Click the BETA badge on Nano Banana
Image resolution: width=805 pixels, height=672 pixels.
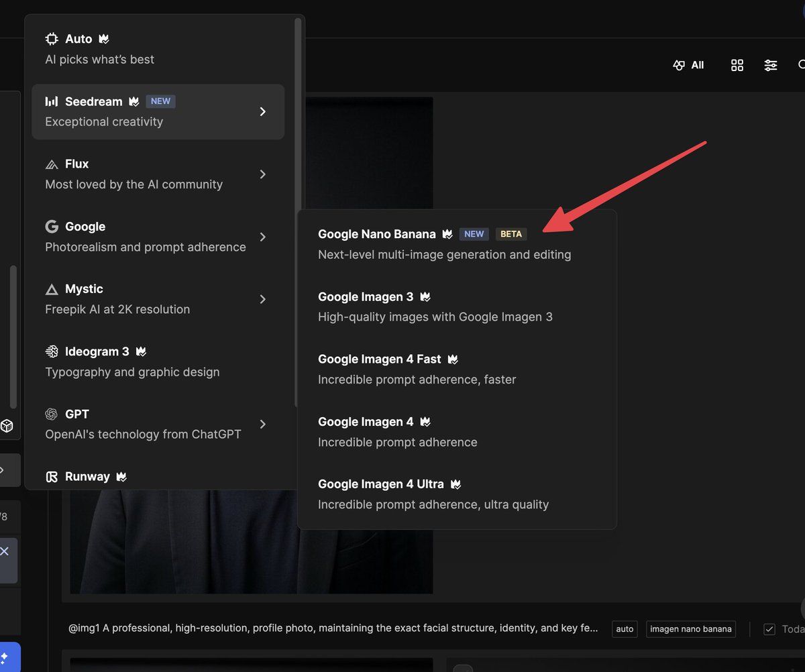point(511,234)
